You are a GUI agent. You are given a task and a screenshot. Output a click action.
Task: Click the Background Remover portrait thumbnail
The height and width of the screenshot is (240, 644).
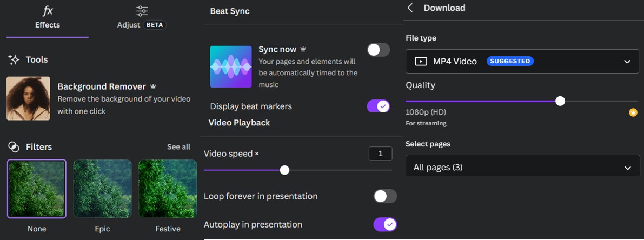pos(28,98)
